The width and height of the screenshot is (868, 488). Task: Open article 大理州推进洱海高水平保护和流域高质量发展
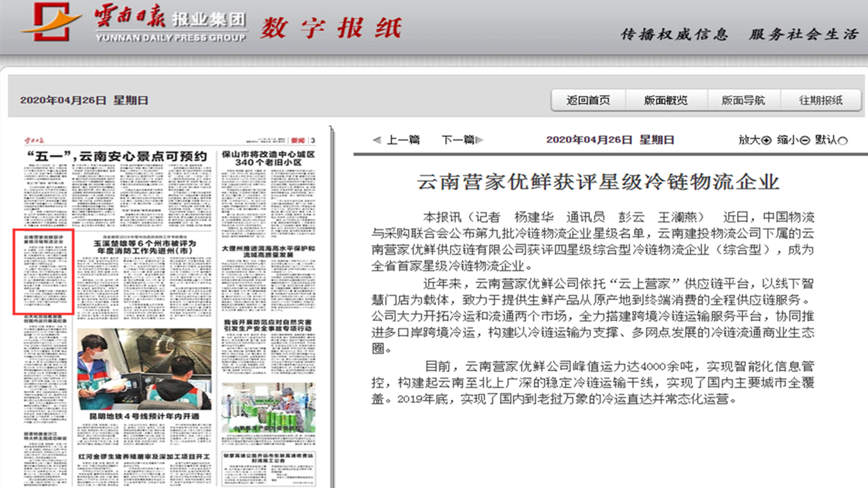[268, 252]
